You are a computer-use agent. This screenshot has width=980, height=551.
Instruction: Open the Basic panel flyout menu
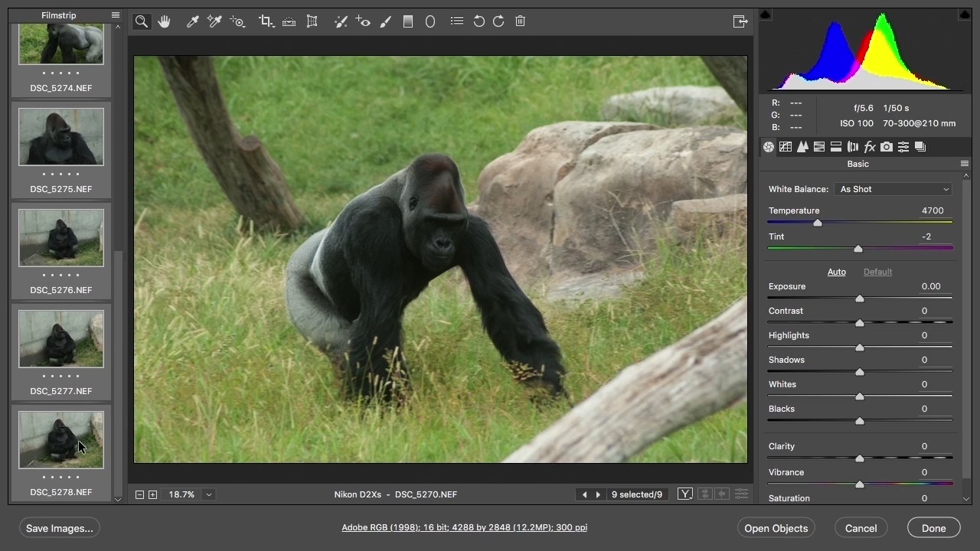click(965, 164)
